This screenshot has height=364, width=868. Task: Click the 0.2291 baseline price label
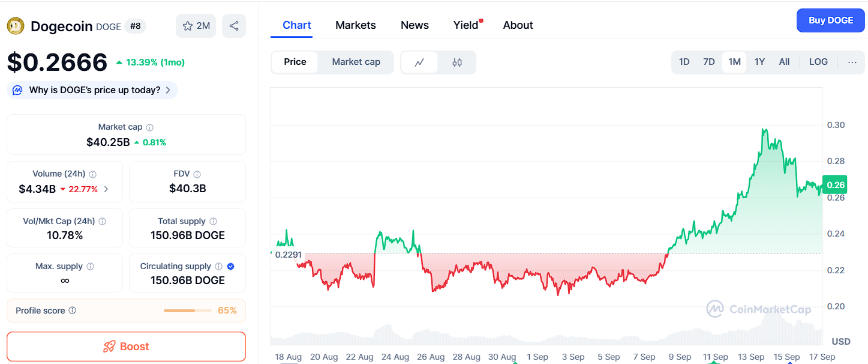click(x=287, y=254)
